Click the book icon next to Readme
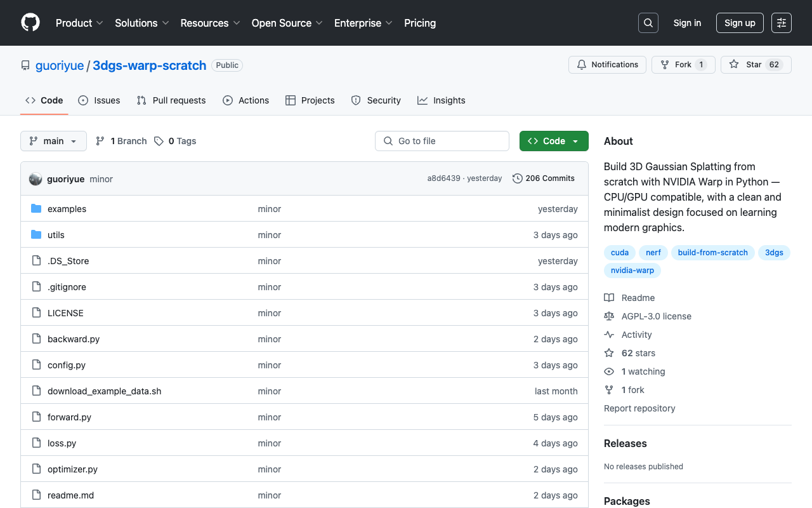This screenshot has width=812, height=508. tap(609, 298)
